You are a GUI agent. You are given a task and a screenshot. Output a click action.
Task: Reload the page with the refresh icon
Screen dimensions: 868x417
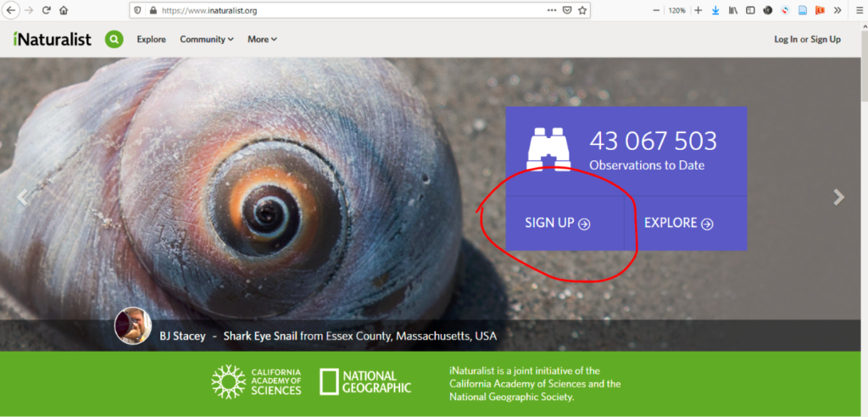tap(47, 10)
